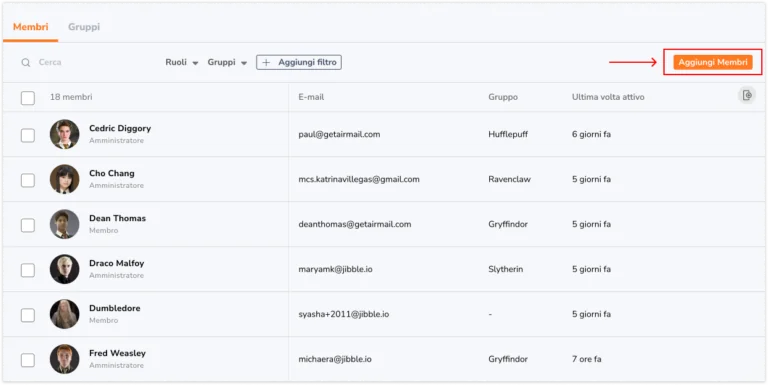
Task: Check the Draco Malfoy row checkbox
Action: point(28,270)
